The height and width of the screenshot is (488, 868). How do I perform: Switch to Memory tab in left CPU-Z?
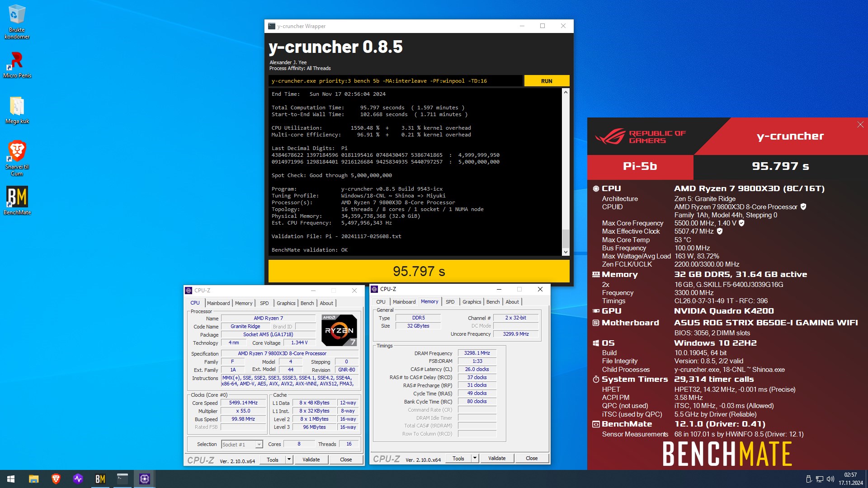pos(244,303)
